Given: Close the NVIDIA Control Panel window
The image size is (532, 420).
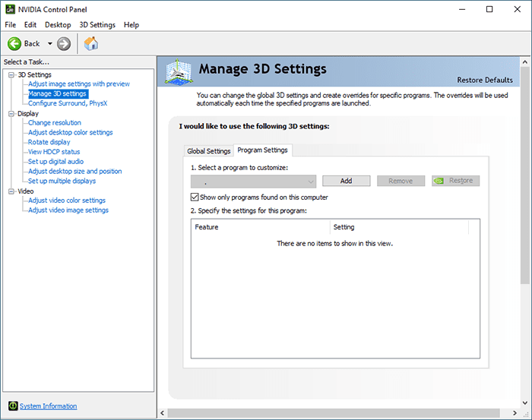Looking at the screenshot, I should pyautogui.click(x=517, y=9).
